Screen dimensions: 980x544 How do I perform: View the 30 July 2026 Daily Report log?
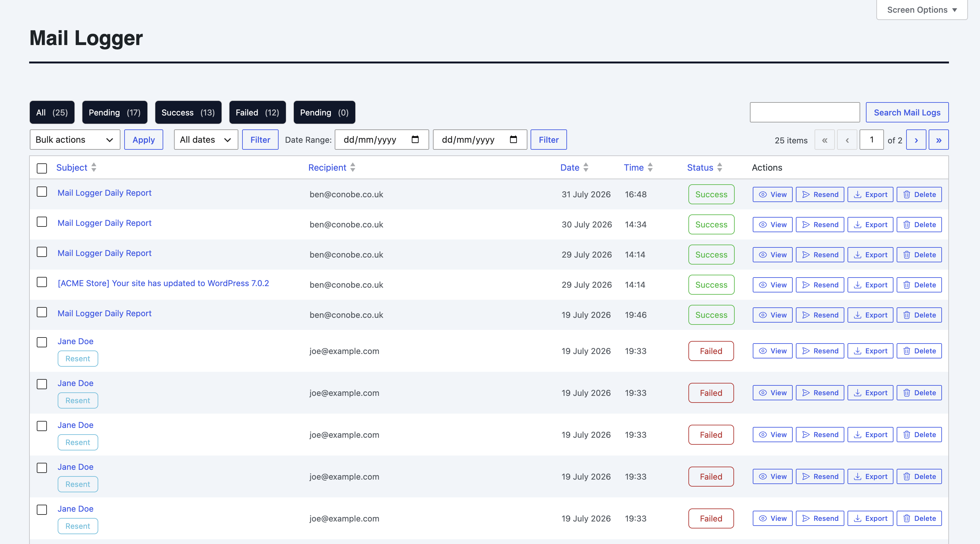point(772,225)
